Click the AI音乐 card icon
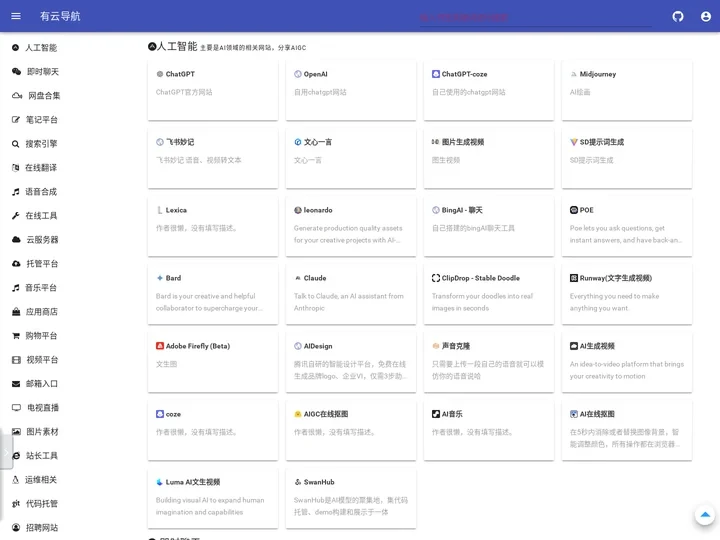This screenshot has height=540, width=720. [x=436, y=414]
